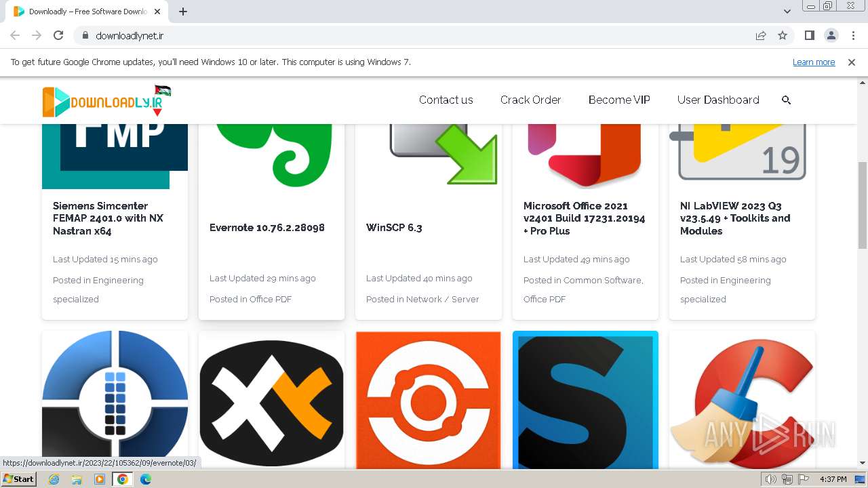Image resolution: width=868 pixels, height=488 pixels.
Task: Open the WinSCP 6.3 title link
Action: click(394, 228)
